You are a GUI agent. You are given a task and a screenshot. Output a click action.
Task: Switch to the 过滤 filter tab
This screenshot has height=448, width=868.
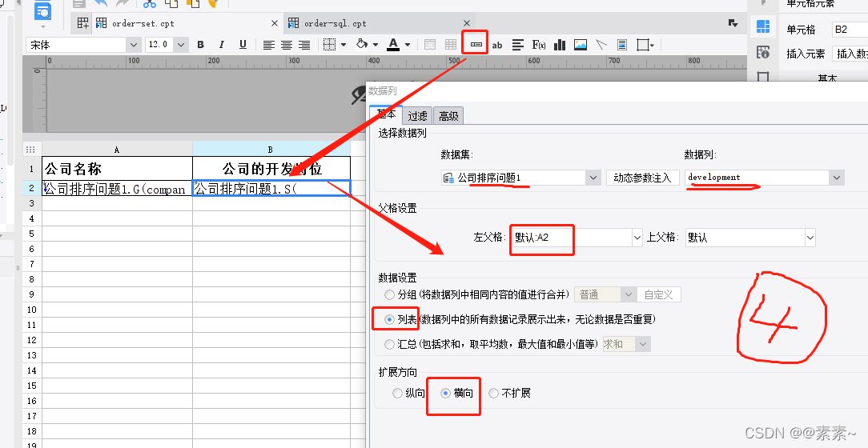[x=417, y=115]
